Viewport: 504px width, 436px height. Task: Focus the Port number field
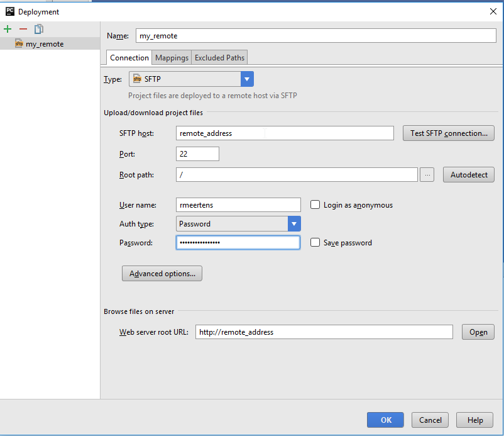(x=197, y=154)
